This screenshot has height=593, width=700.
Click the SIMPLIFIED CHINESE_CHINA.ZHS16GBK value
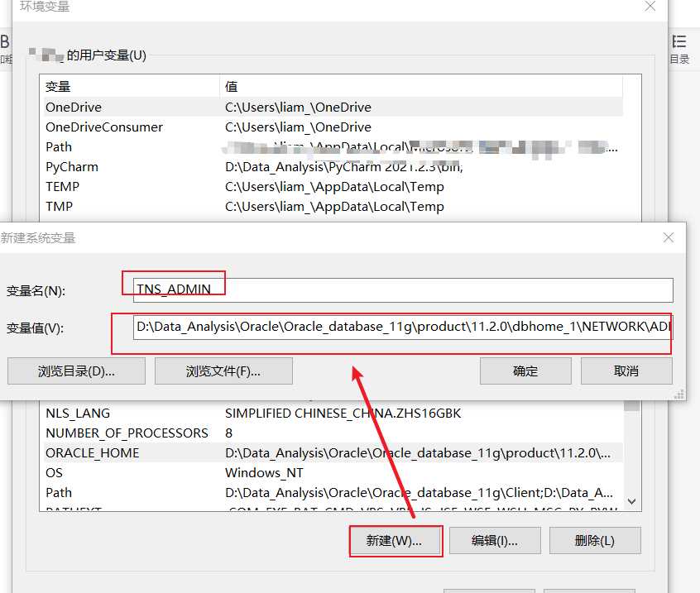click(343, 414)
